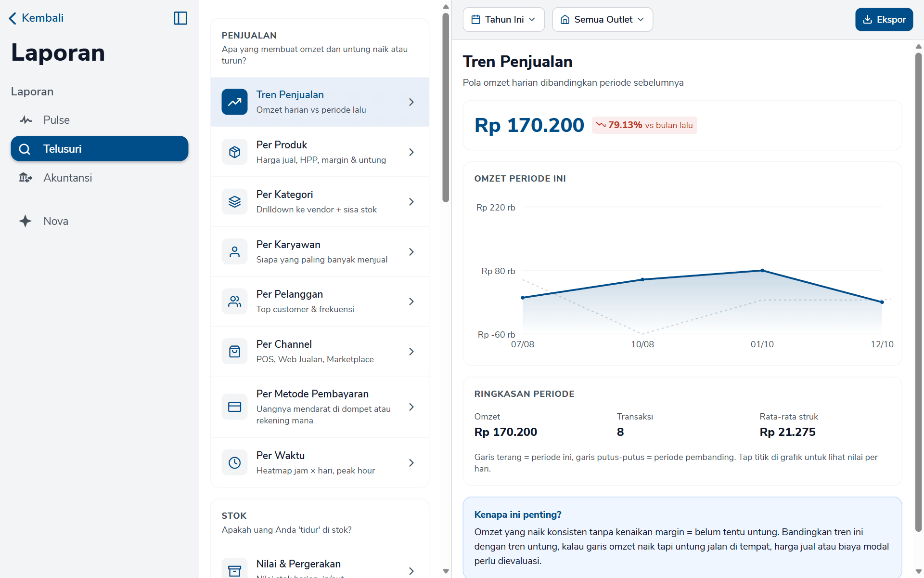Viewport: 924px width, 578px height.
Task: Click the Rp 170.200 headline total
Action: pos(529,125)
